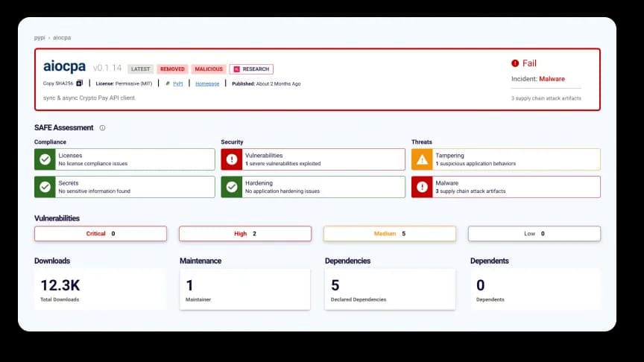The height and width of the screenshot is (362, 644).
Task: Click the red Fail status icon
Action: [515, 63]
